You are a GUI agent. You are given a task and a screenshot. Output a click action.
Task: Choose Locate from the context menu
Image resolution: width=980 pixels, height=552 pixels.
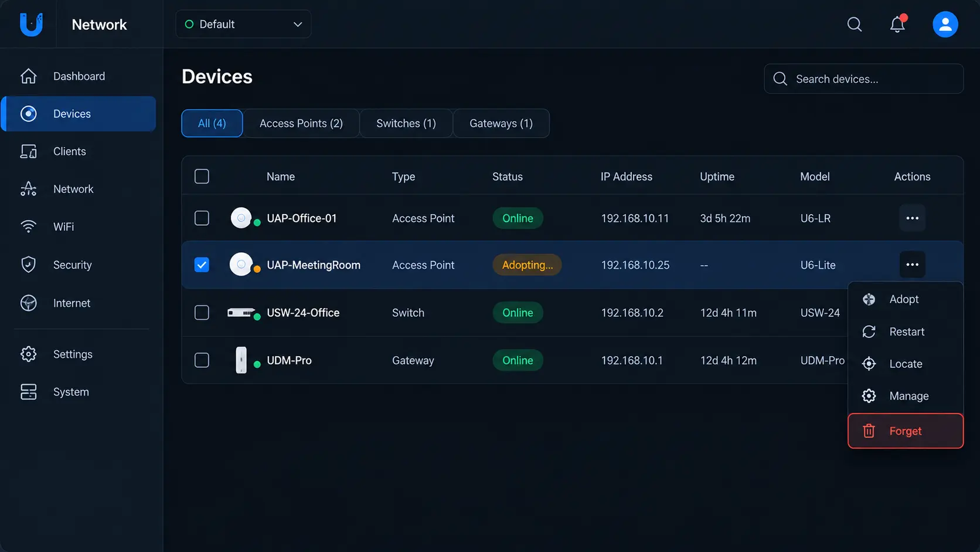pos(906,364)
